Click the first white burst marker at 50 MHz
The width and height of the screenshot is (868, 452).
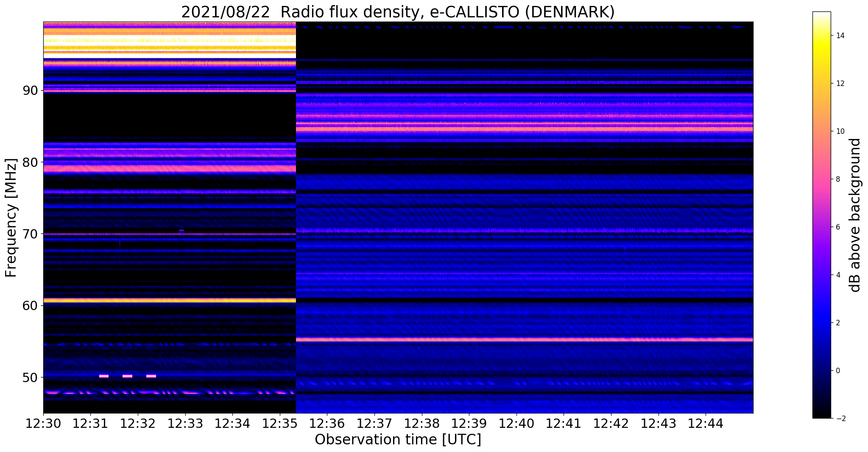coord(104,376)
